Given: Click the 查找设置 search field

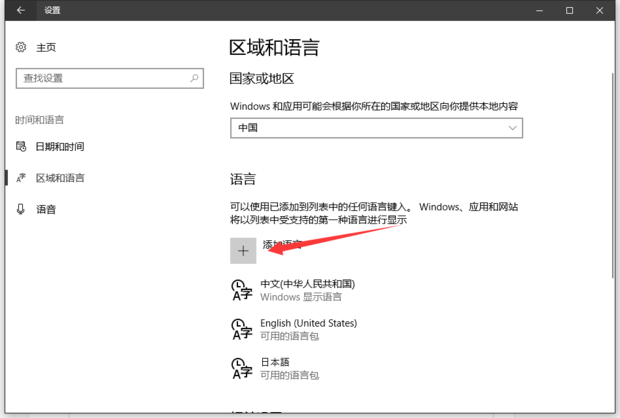Looking at the screenshot, I should 100,77.
